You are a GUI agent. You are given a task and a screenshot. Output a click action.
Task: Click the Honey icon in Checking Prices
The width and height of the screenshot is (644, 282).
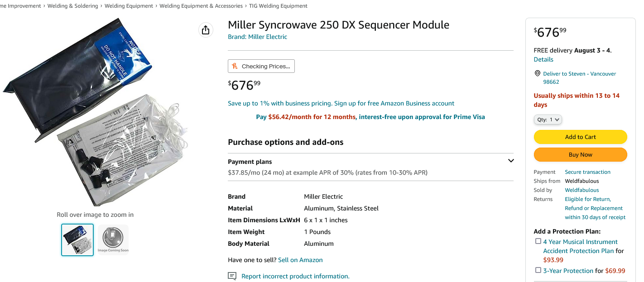(235, 66)
